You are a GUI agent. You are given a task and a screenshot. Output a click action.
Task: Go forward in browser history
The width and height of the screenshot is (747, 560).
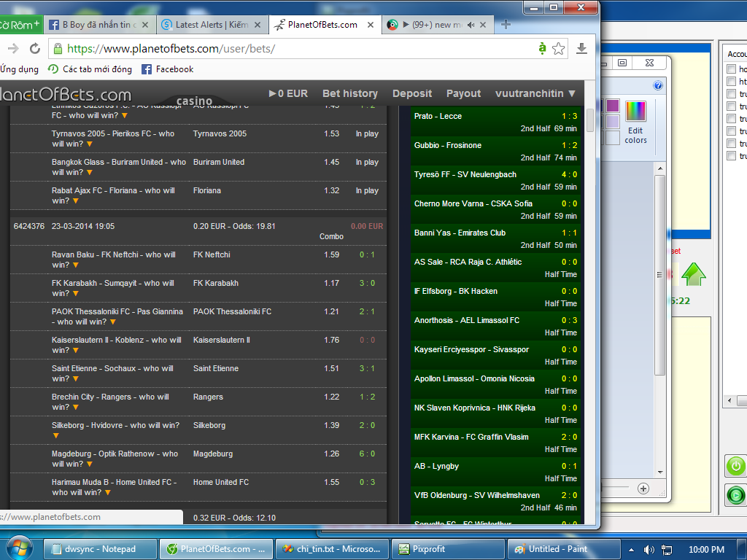[13, 49]
